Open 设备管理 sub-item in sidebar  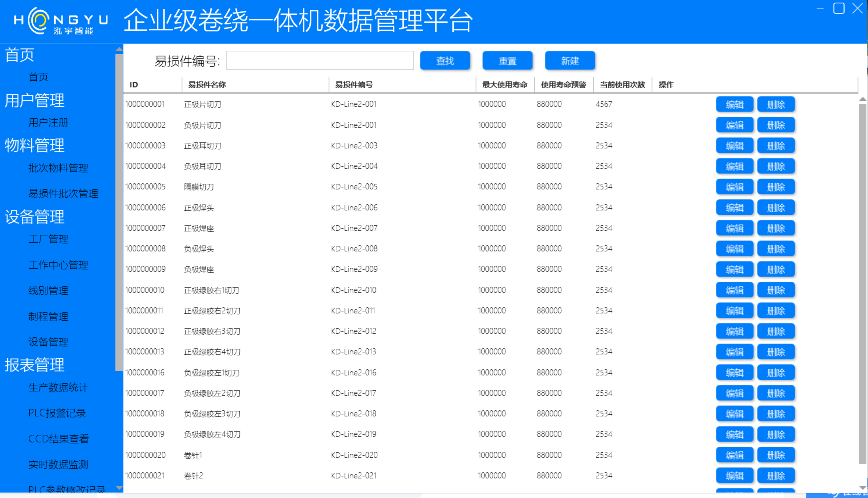click(48, 342)
